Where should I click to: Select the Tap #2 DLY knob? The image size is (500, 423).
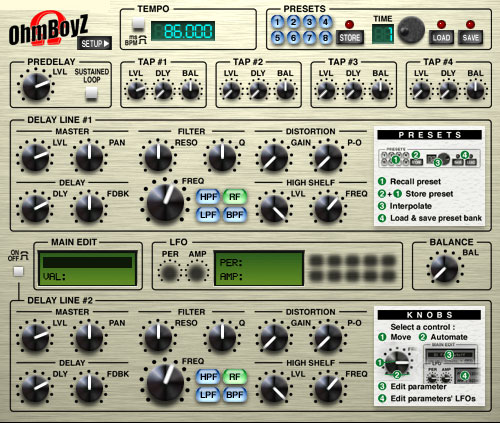(x=258, y=90)
